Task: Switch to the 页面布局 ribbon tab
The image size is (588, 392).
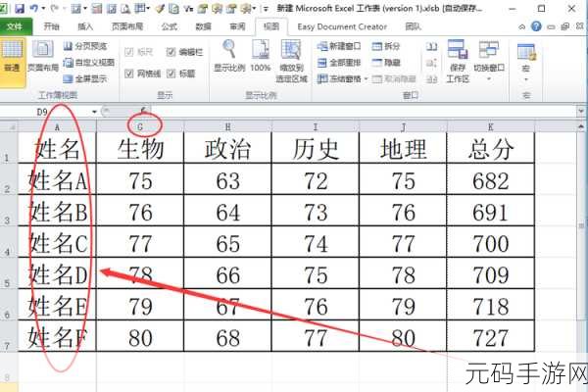Action: (x=127, y=26)
